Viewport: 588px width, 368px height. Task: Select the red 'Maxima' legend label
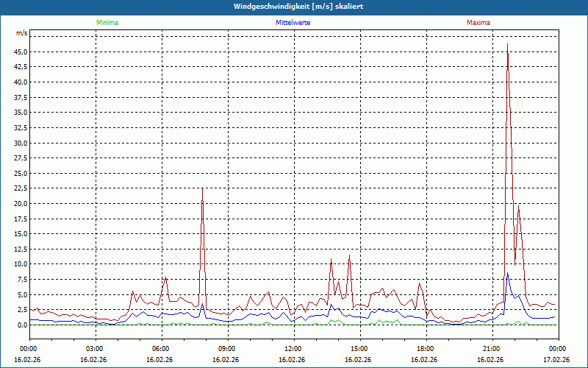(478, 23)
